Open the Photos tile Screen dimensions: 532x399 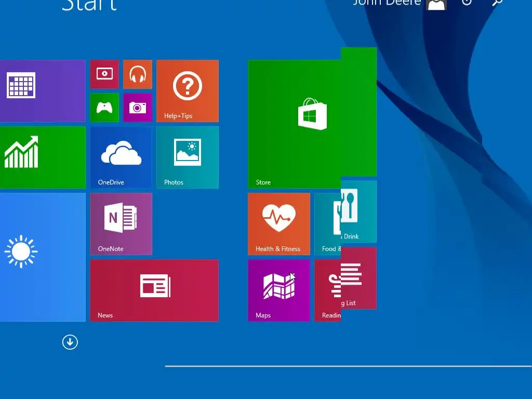click(188, 157)
